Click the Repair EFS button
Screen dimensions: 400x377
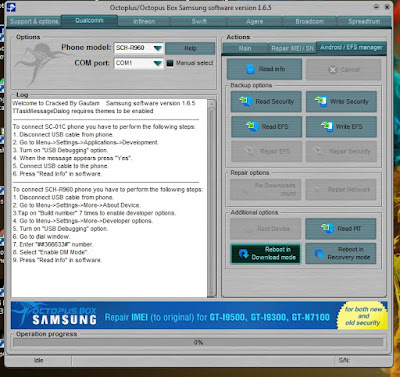click(x=266, y=151)
